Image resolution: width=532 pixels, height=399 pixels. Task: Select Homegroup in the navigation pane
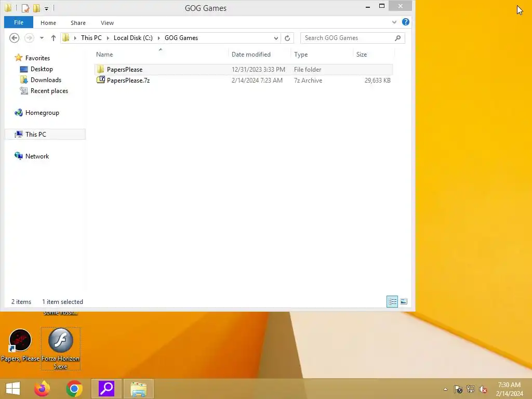(x=37, y=113)
